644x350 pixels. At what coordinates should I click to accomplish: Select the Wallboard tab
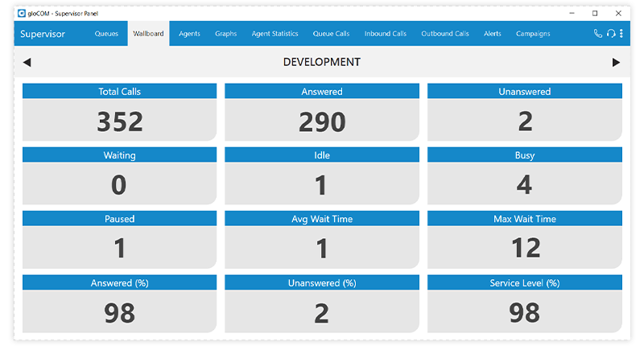pos(148,34)
